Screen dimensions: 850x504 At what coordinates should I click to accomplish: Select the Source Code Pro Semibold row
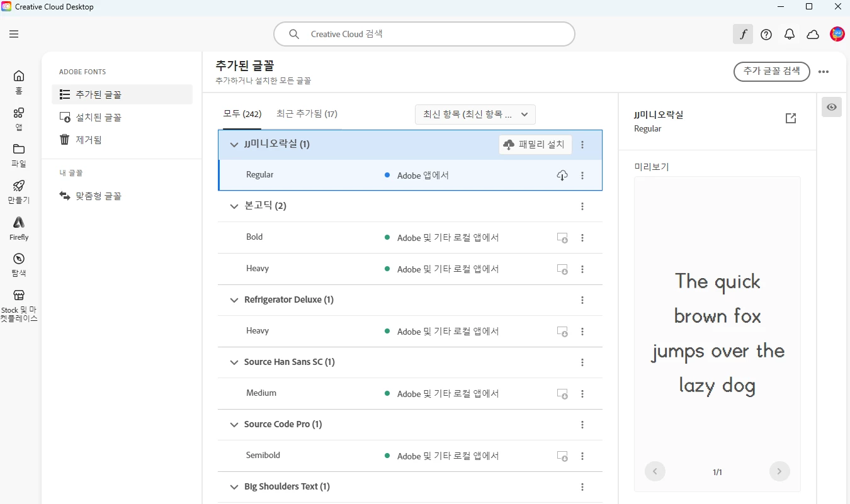tap(410, 456)
